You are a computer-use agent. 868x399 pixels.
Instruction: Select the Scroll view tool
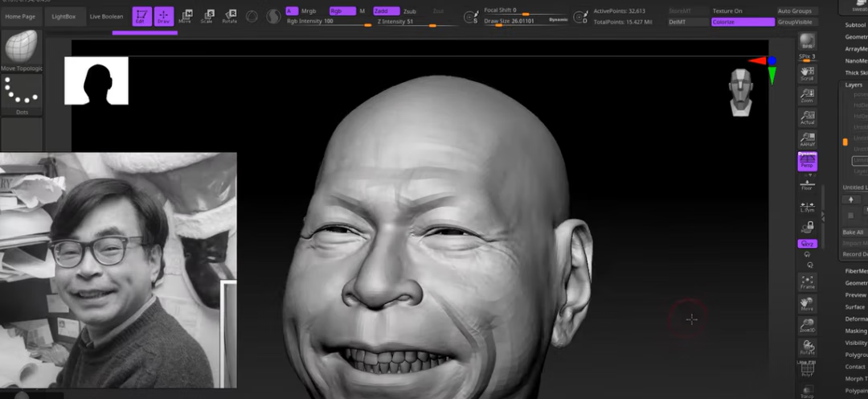point(807,74)
